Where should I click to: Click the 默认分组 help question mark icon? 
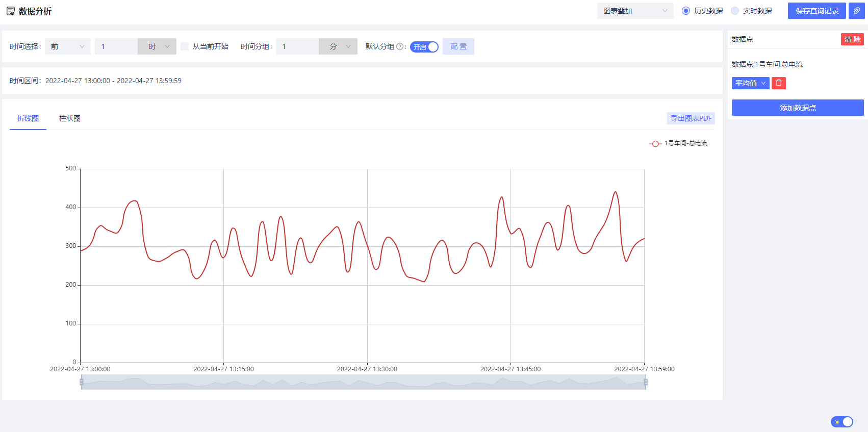pyautogui.click(x=400, y=46)
